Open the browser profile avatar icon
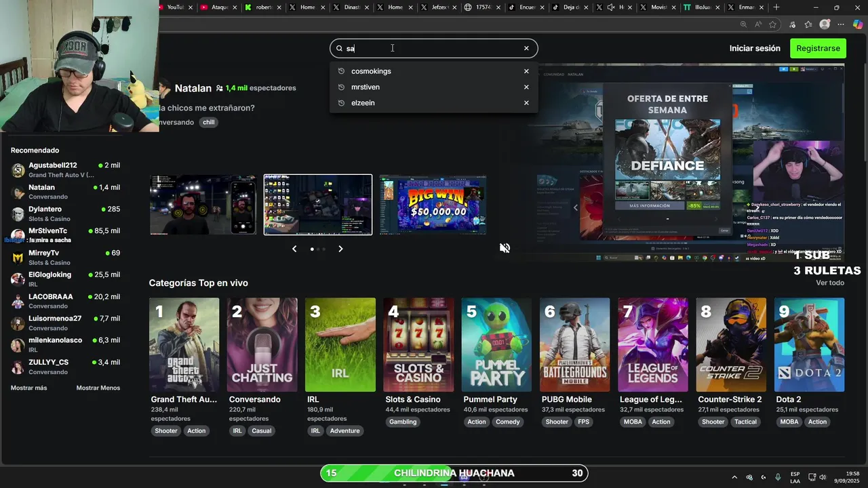Viewport: 868px width, 488px height. 825,24
